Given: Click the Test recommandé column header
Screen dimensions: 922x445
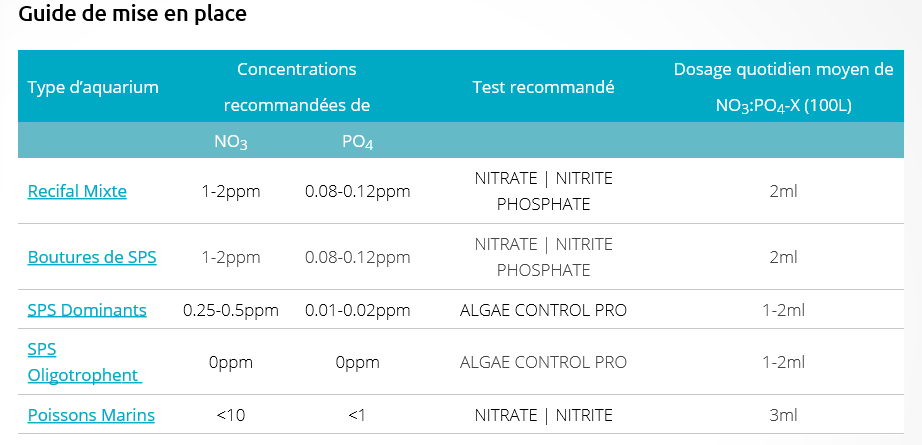Looking at the screenshot, I should 543,87.
